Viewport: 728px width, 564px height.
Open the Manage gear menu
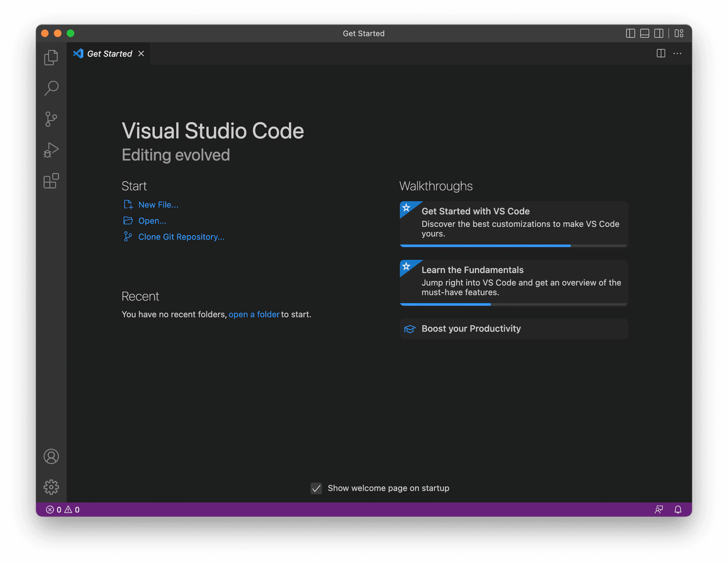(x=51, y=487)
